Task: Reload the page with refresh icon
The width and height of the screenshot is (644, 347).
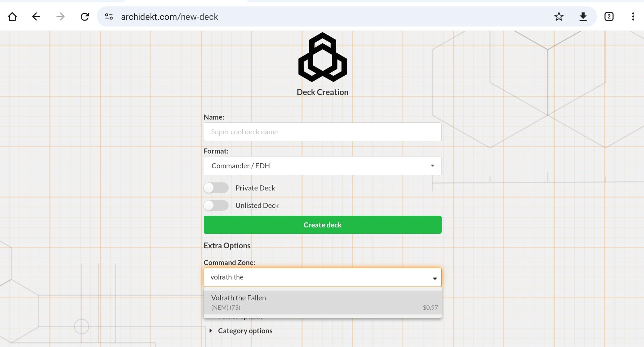Action: (85, 16)
